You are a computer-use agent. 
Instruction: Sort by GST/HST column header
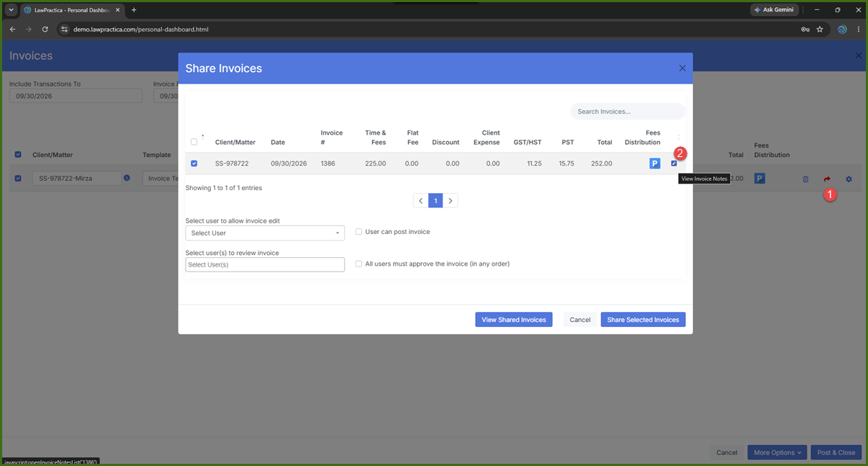click(x=528, y=143)
